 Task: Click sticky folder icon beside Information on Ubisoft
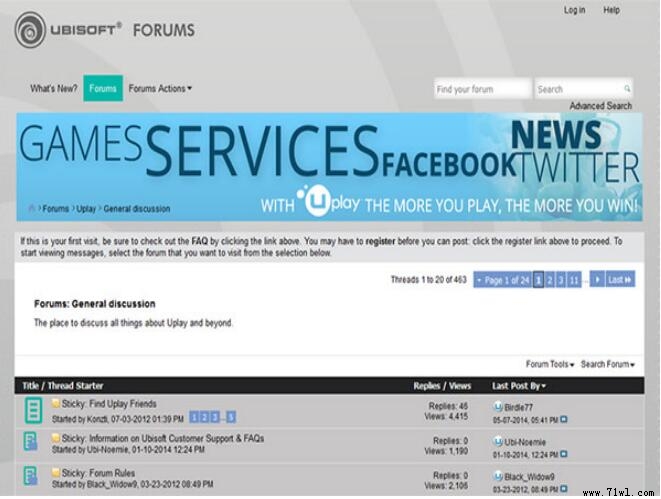pos(56,438)
